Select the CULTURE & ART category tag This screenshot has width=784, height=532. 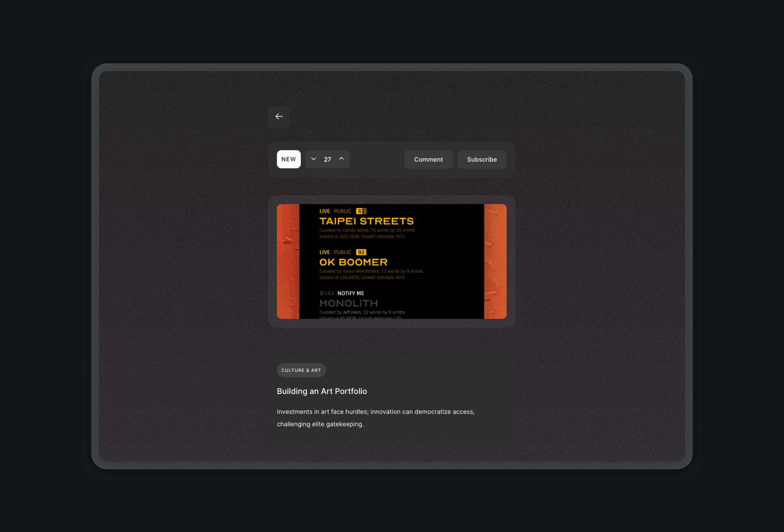tap(301, 370)
